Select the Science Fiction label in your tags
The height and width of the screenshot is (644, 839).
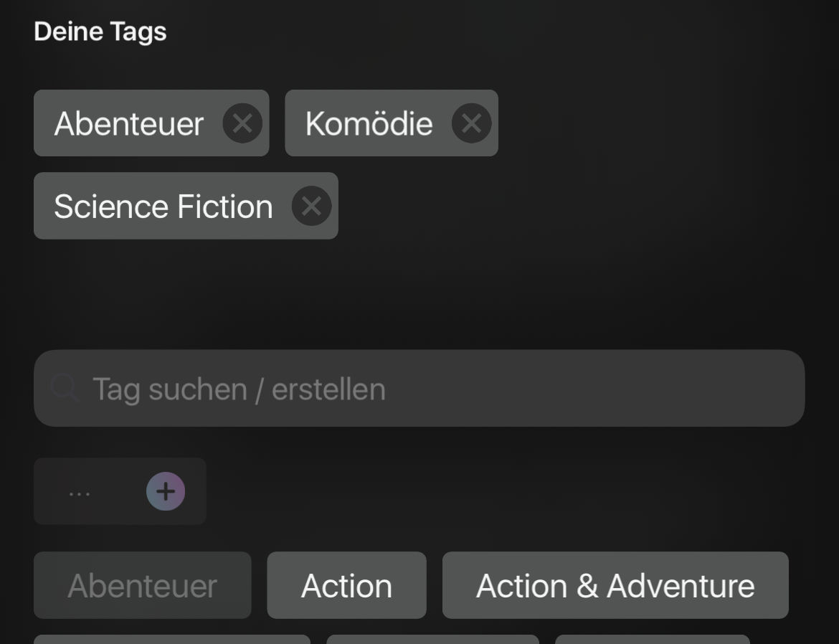point(163,207)
